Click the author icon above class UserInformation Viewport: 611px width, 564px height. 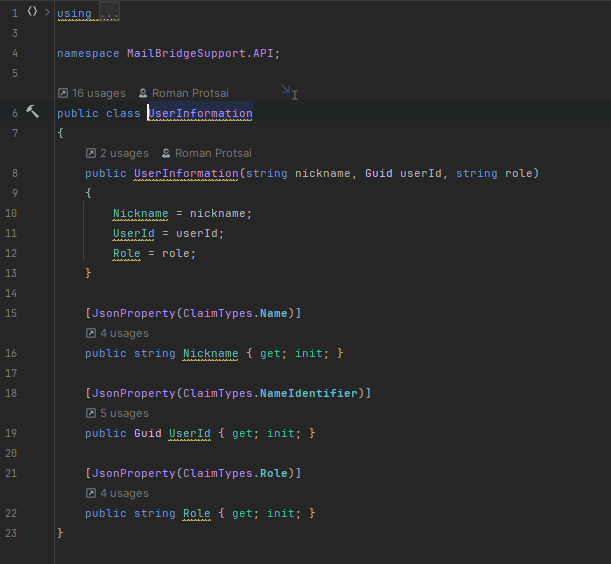coord(143,93)
